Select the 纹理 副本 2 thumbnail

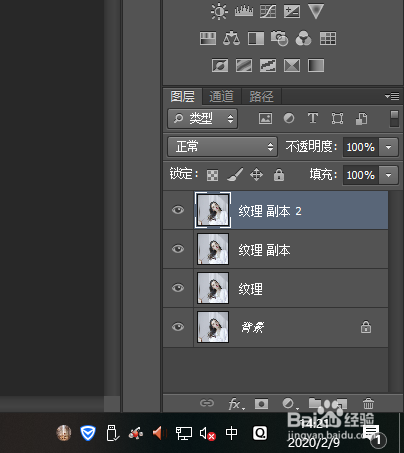[213, 210]
